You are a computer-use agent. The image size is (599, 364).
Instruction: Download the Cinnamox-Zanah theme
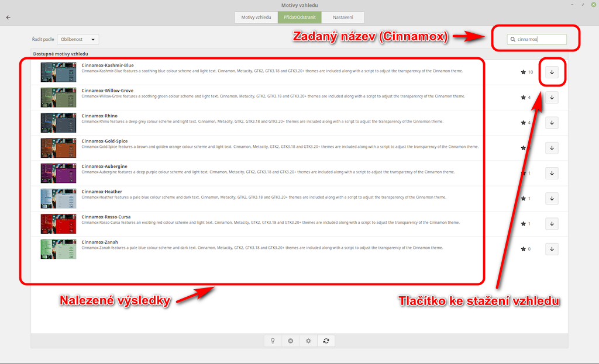pyautogui.click(x=552, y=249)
